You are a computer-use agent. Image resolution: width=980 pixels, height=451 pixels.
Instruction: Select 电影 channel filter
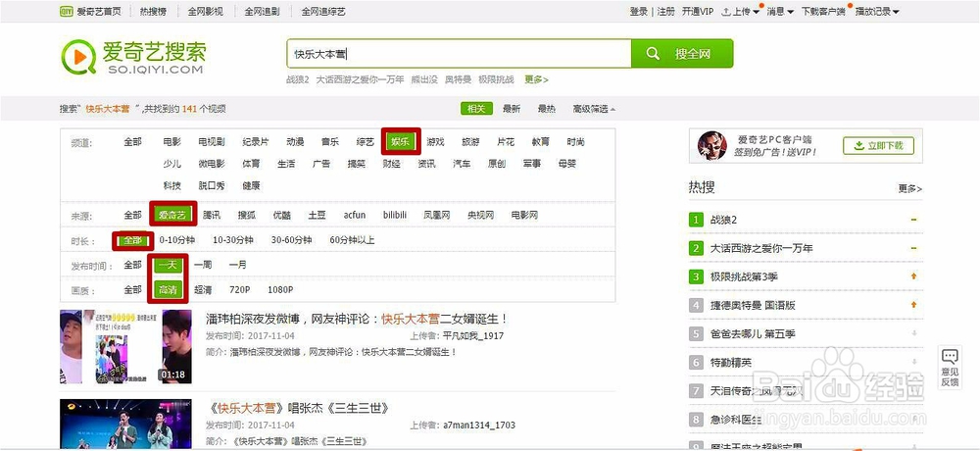click(x=171, y=142)
